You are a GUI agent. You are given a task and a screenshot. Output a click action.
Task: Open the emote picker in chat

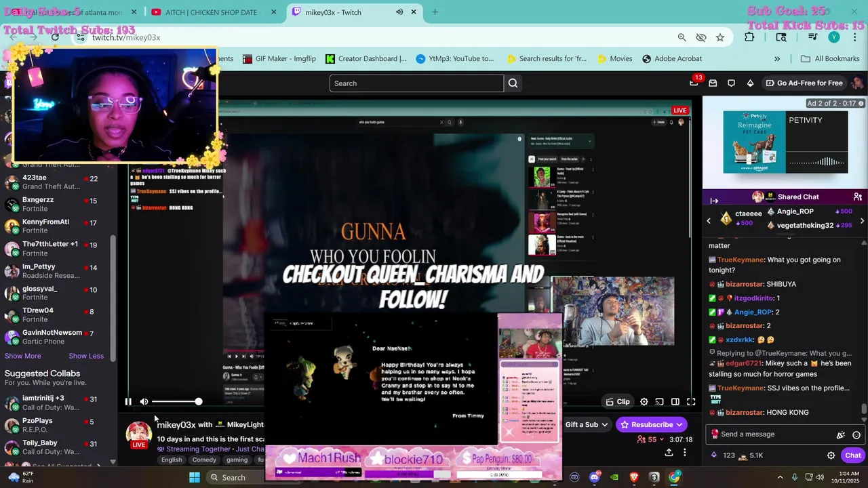[856, 435]
